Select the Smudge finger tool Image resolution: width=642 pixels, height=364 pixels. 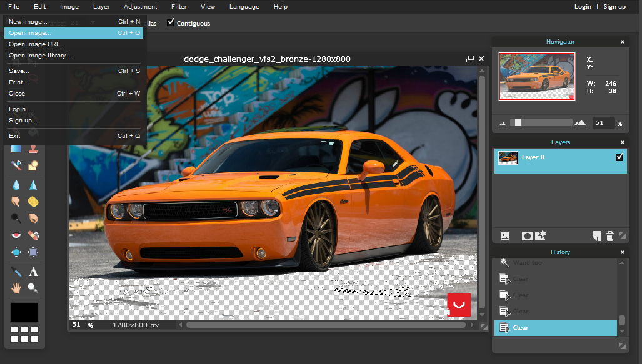(x=16, y=201)
